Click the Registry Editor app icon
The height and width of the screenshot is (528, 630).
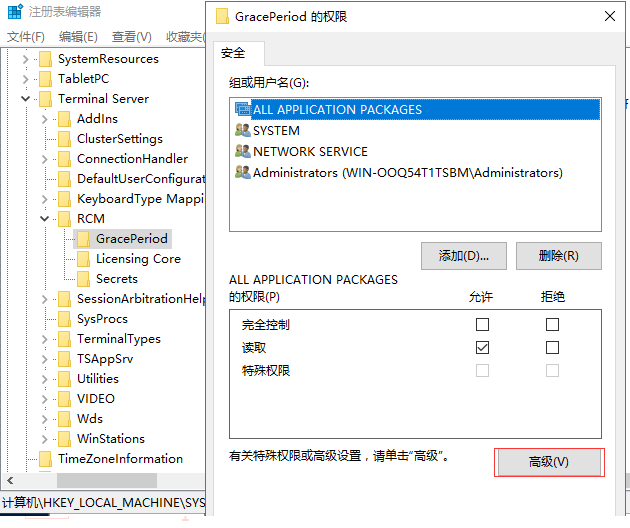pos(13,13)
